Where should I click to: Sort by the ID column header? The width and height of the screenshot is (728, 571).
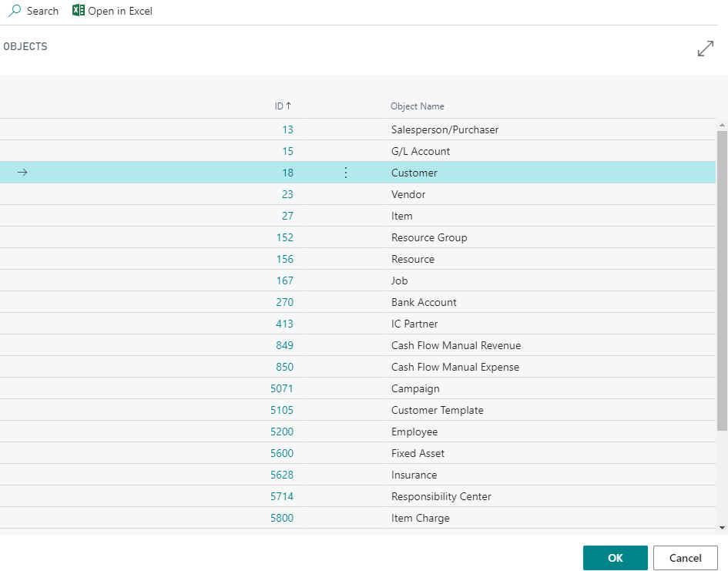[282, 106]
